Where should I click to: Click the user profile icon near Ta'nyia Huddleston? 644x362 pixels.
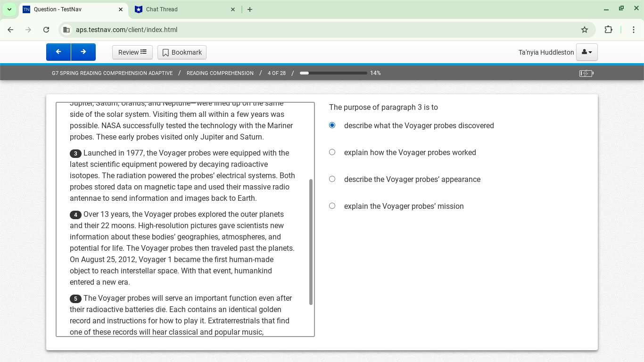click(x=584, y=52)
